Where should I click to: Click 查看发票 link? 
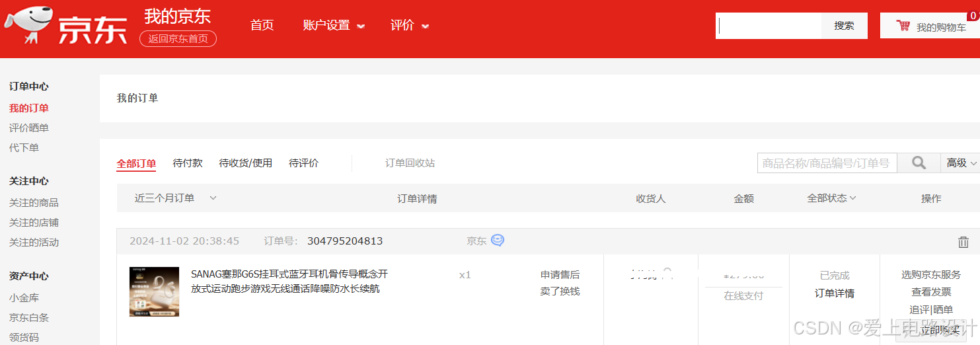coord(931,291)
